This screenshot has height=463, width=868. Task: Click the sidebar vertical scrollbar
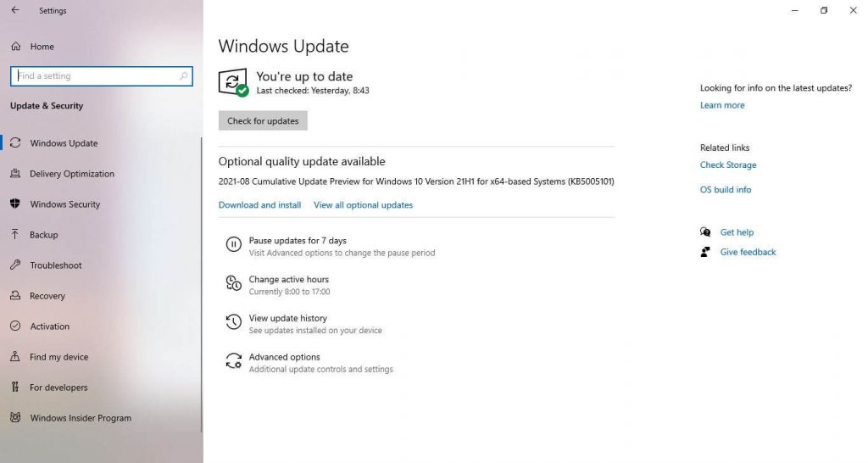click(202, 285)
